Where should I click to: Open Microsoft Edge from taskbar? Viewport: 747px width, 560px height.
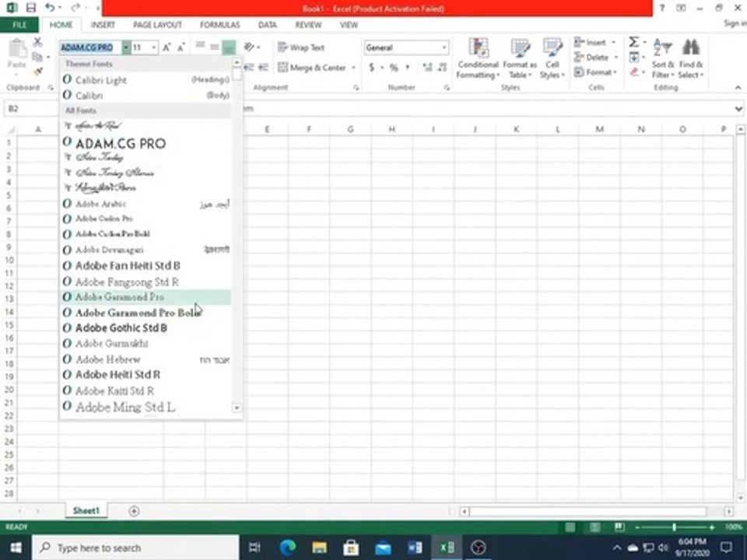coord(287,548)
